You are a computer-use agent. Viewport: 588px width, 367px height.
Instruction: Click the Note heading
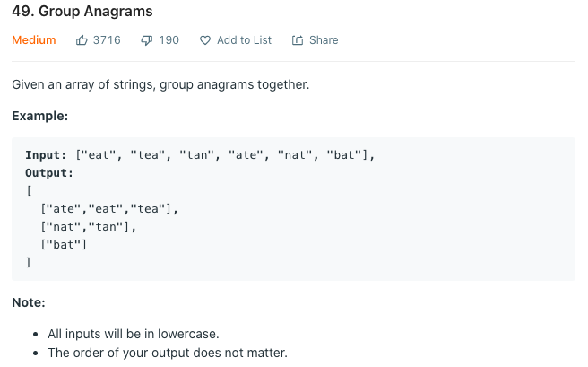tap(29, 302)
